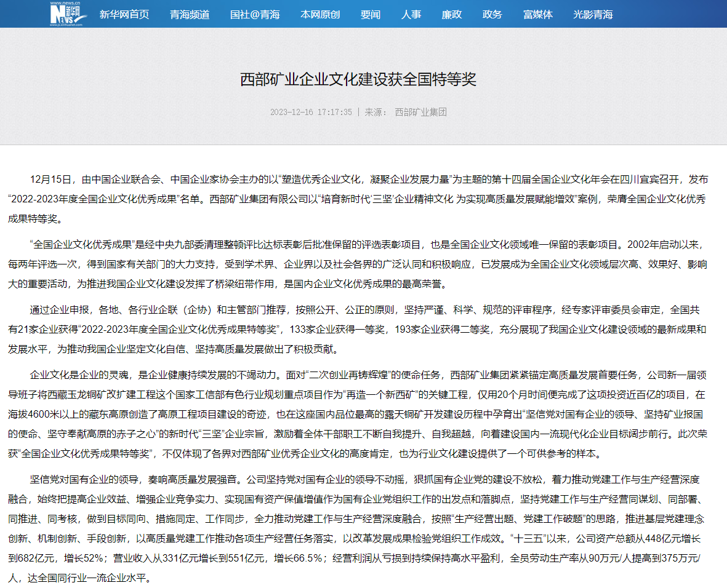Click the paragraph starting with 12月15日
The image size is (727, 588).
pyautogui.click(x=358, y=199)
